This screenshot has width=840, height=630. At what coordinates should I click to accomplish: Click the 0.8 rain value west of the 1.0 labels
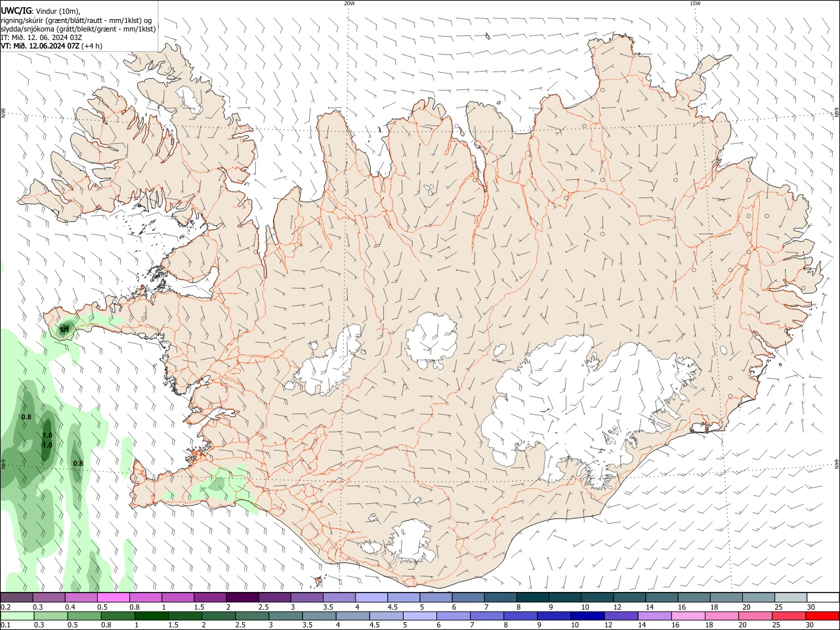(x=26, y=417)
